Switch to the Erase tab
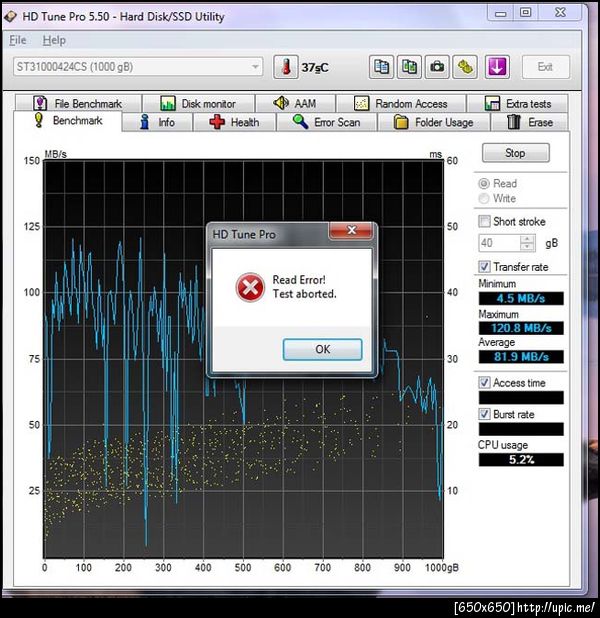Viewport: 600px width, 618px height. click(530, 122)
